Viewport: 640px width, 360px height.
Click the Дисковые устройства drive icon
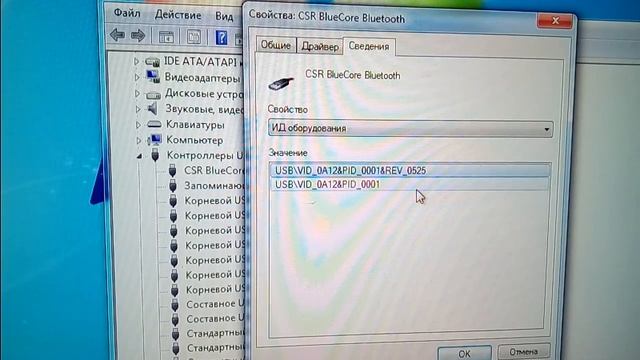[x=153, y=95]
